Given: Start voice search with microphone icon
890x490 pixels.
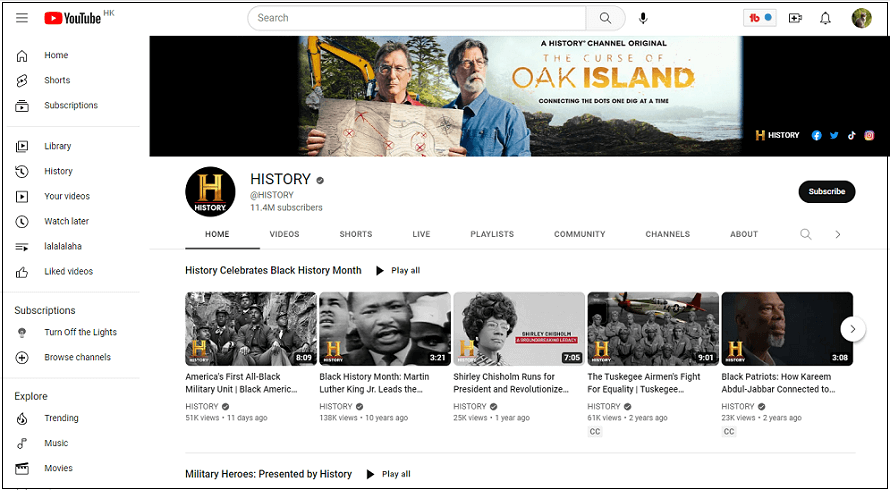Looking at the screenshot, I should pos(643,18).
